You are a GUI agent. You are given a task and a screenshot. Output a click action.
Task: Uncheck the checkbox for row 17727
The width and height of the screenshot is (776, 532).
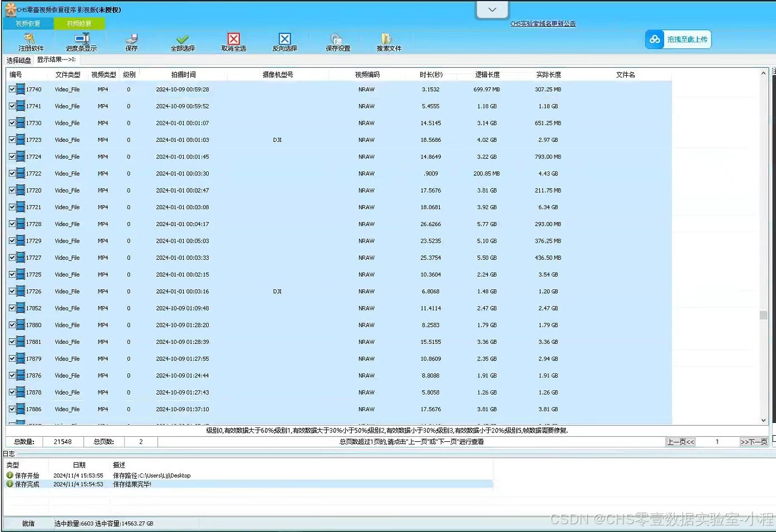[12, 257]
